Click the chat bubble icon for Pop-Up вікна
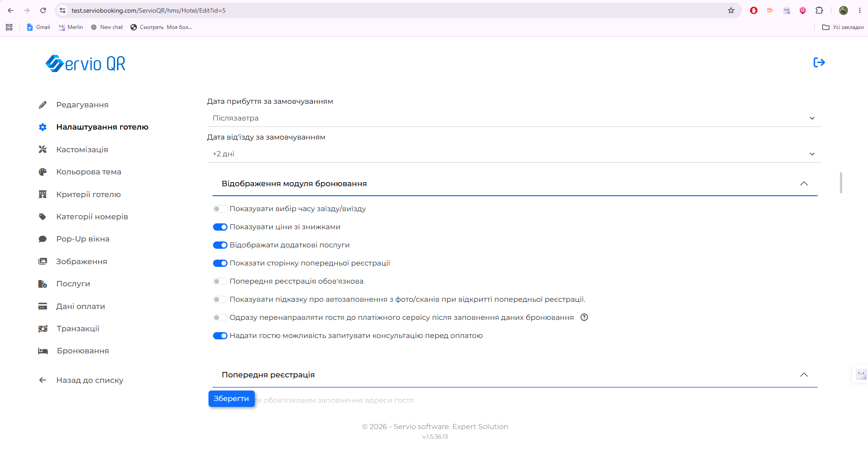868x449 pixels. pyautogui.click(x=43, y=239)
